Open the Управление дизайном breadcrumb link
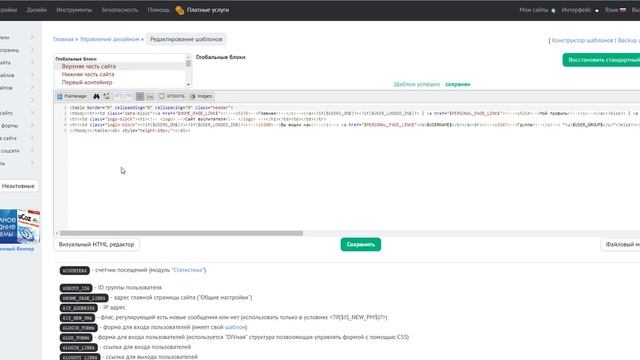 click(x=109, y=39)
